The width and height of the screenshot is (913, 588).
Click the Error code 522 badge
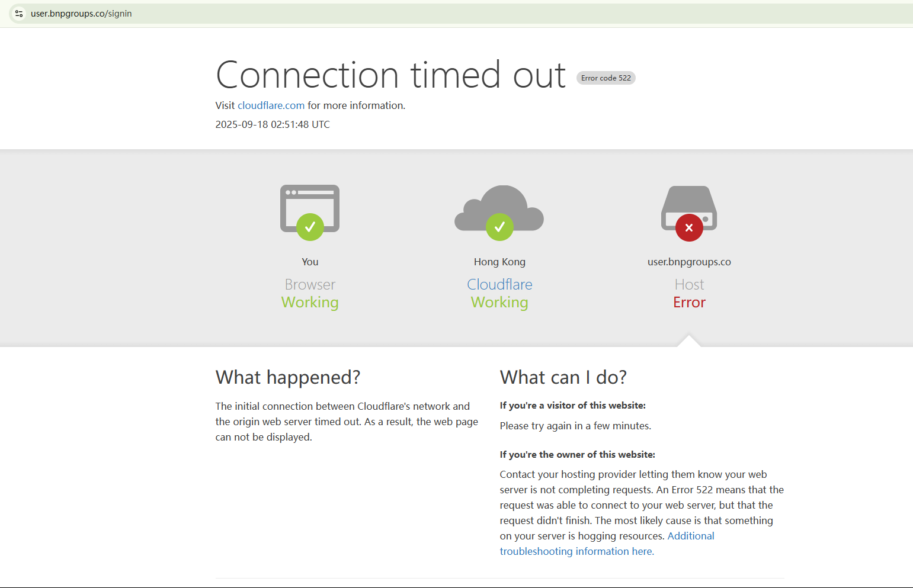click(x=606, y=78)
